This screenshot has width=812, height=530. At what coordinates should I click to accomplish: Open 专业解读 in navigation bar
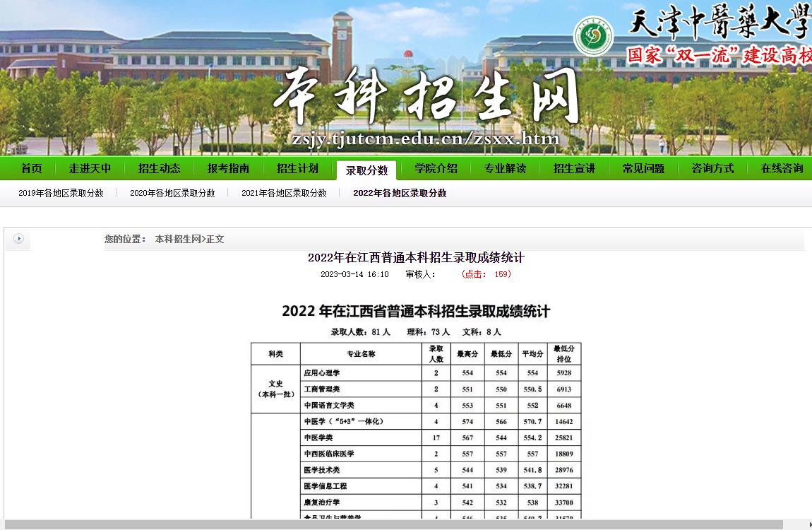[x=505, y=168]
